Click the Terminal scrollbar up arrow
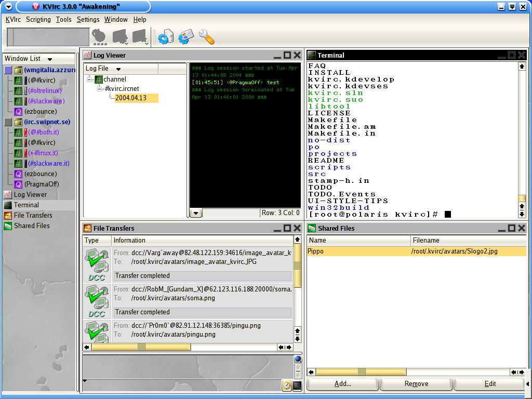 tap(522, 66)
